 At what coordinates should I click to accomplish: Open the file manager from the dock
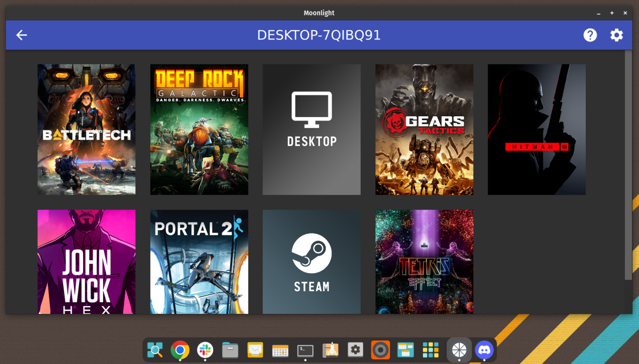point(230,350)
